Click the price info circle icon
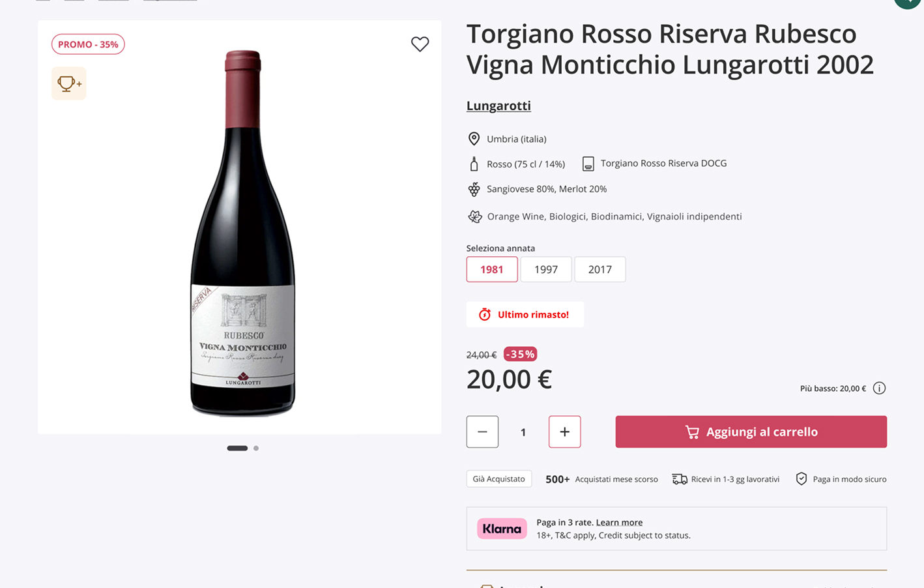924x588 pixels. 879,389
